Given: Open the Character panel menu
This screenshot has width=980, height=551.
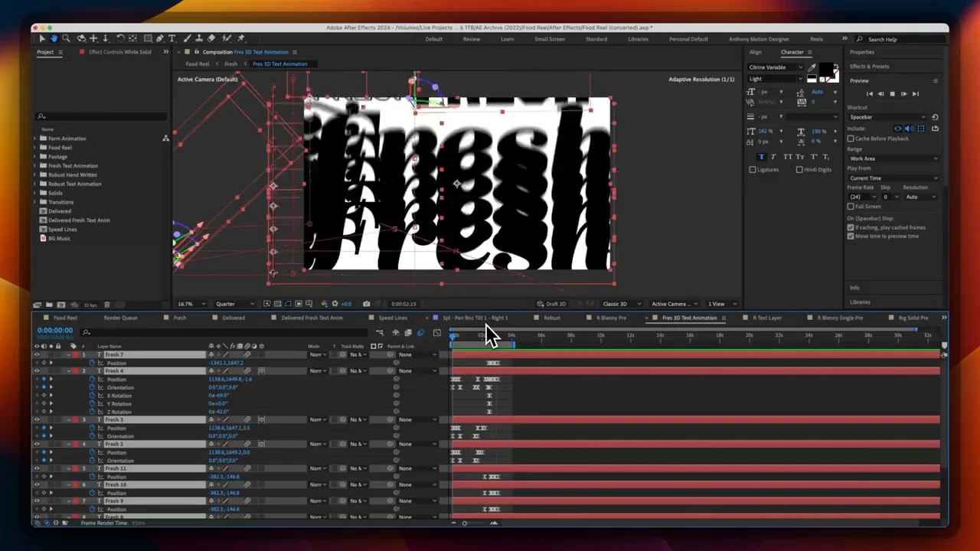Looking at the screenshot, I should coord(810,52).
